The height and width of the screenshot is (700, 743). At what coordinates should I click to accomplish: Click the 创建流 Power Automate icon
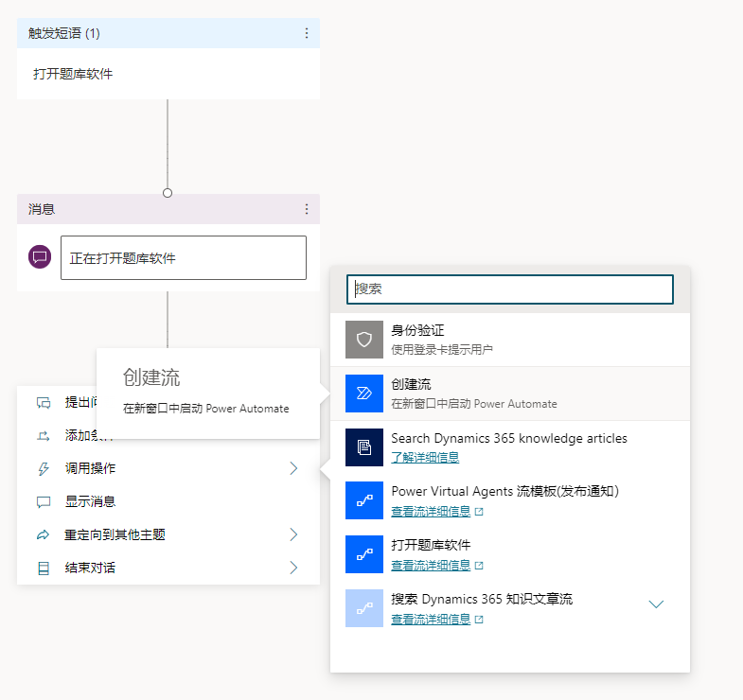[363, 394]
